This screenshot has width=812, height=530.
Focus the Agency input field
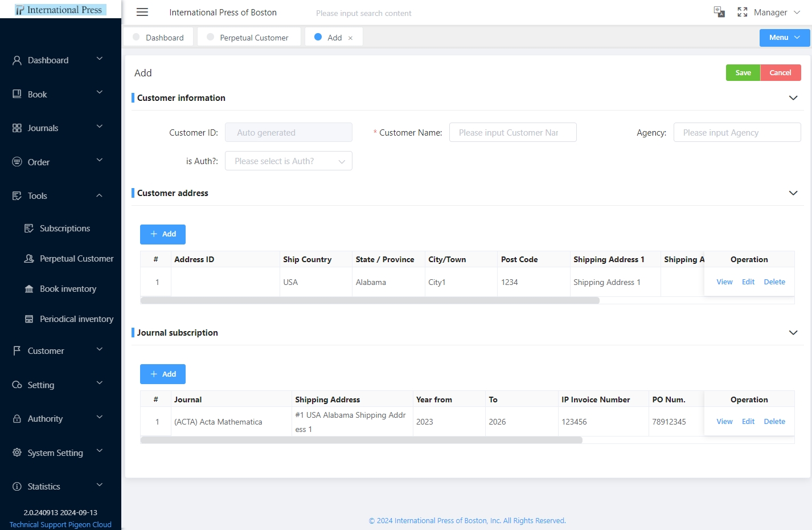coord(737,133)
